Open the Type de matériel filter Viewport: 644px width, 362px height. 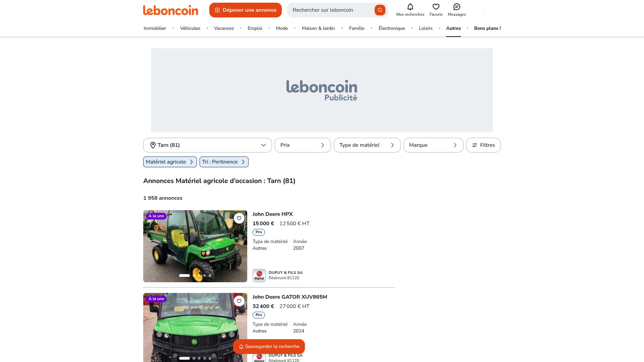click(x=367, y=145)
